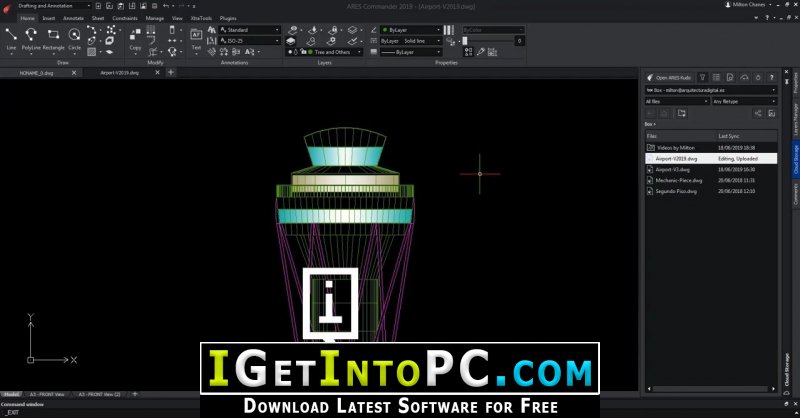This screenshot has width=800, height=418.
Task: Open the Layers Manager side tab
Action: 795,119
